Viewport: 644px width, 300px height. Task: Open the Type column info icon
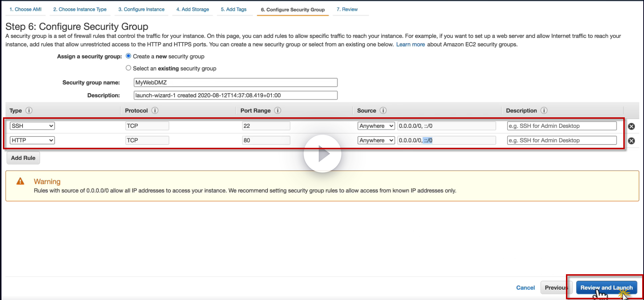click(x=29, y=110)
